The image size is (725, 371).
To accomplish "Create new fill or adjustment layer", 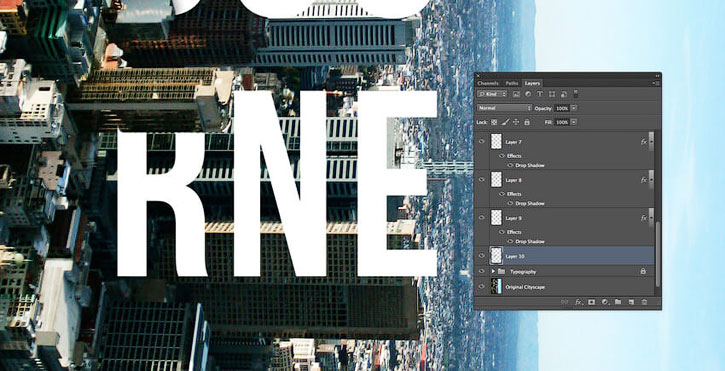I will [x=605, y=302].
